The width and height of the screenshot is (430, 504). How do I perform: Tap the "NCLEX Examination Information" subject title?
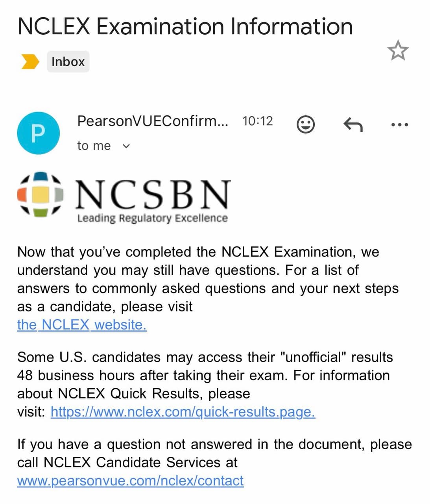pyautogui.click(x=185, y=26)
